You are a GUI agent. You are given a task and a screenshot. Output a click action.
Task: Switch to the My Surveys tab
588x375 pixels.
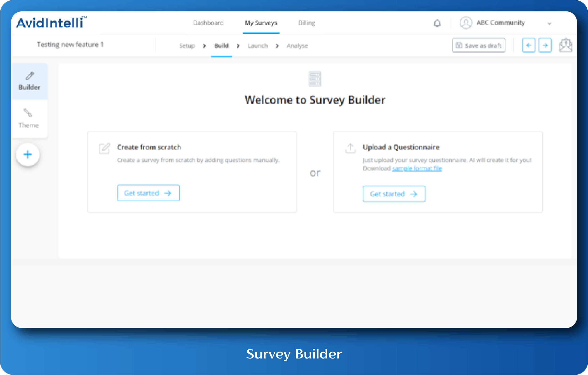pos(261,23)
